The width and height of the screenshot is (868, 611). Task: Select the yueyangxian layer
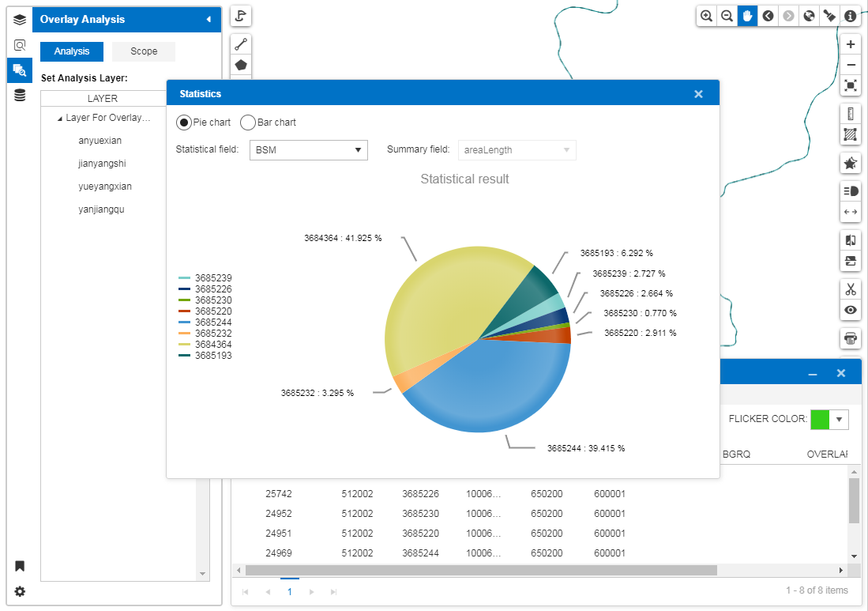point(105,187)
